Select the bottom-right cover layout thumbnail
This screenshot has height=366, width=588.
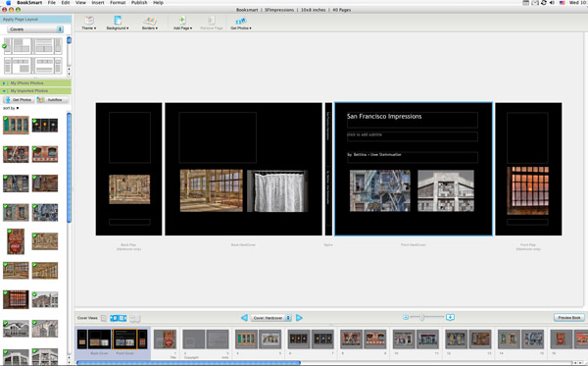47,66
